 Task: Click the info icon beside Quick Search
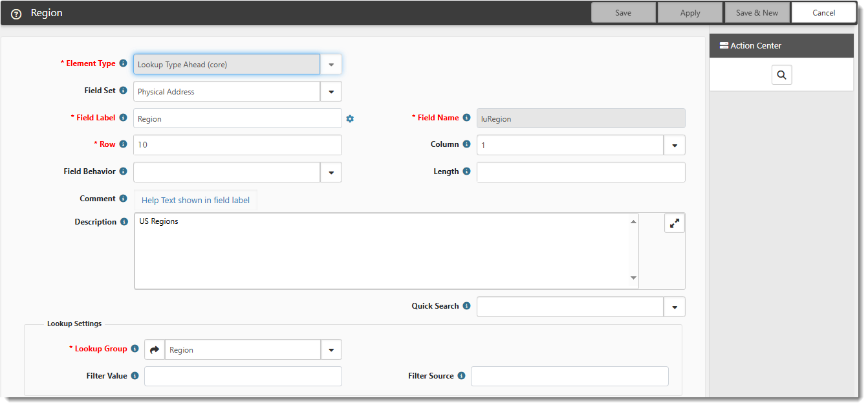click(466, 306)
